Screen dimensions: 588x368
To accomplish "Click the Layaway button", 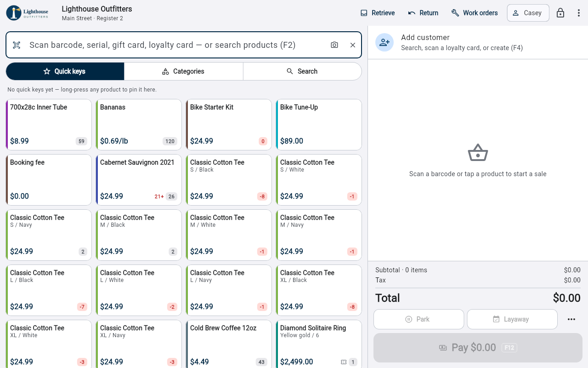I will click(512, 319).
